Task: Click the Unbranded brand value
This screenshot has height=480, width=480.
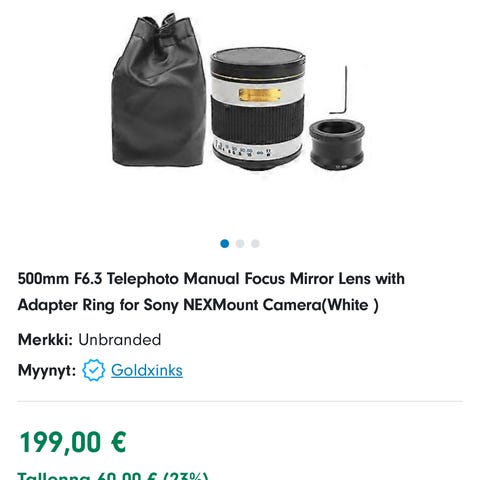Action: (119, 340)
